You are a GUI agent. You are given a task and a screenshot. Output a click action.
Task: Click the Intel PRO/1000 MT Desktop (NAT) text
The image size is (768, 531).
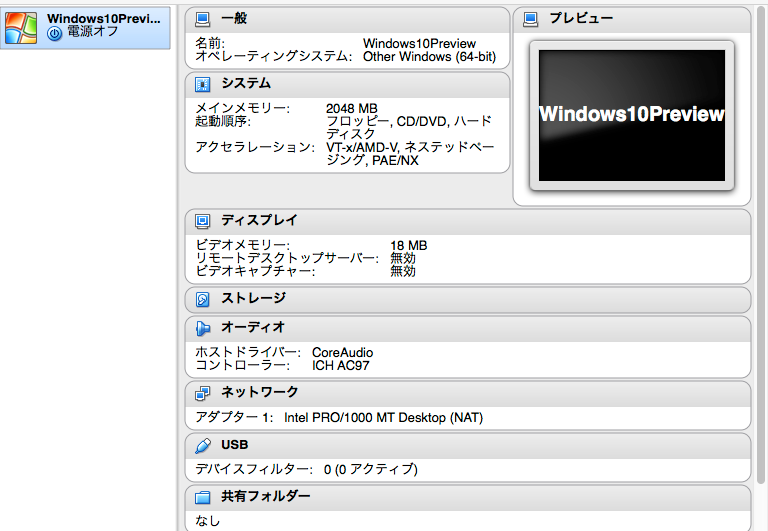(384, 418)
